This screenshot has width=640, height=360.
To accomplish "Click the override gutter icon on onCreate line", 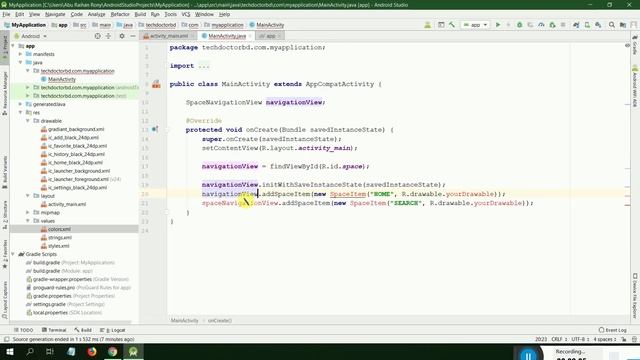I will (155, 129).
